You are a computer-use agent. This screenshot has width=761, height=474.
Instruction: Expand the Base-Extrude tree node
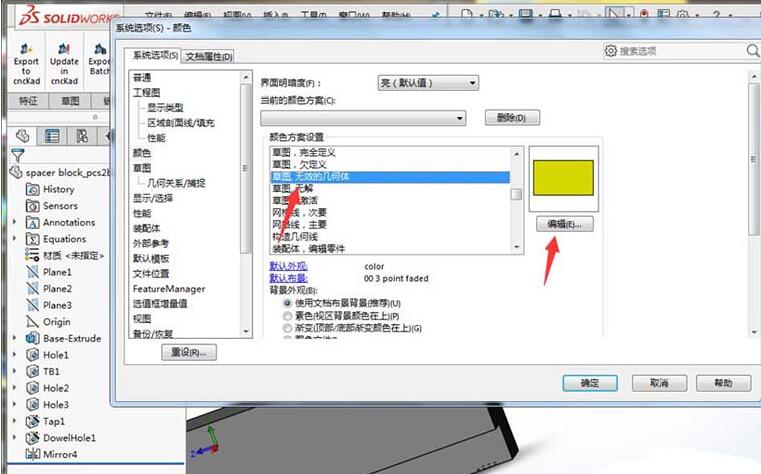pyautogui.click(x=15, y=338)
